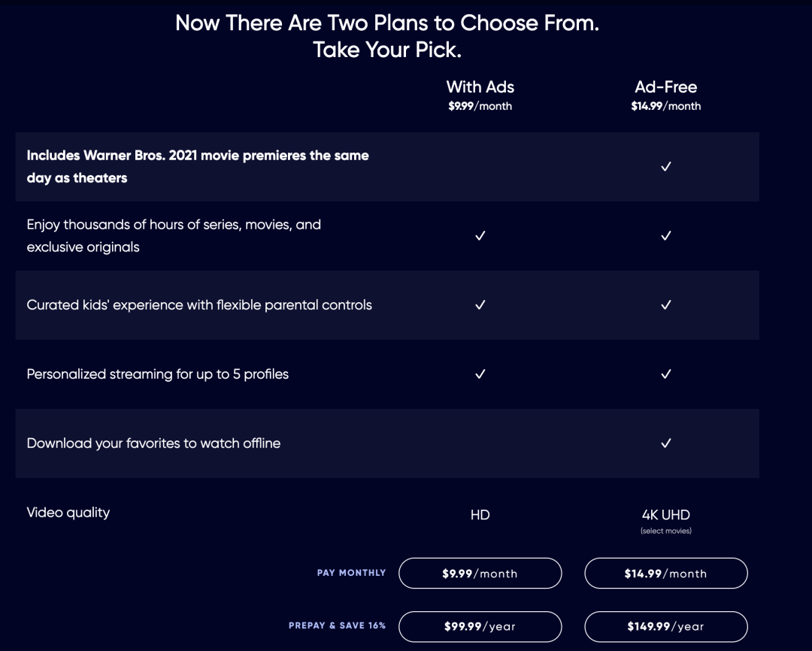Screen dimensions: 812x651
Task: Click the Two Plans to Choose From heading
Action: tap(386, 23)
